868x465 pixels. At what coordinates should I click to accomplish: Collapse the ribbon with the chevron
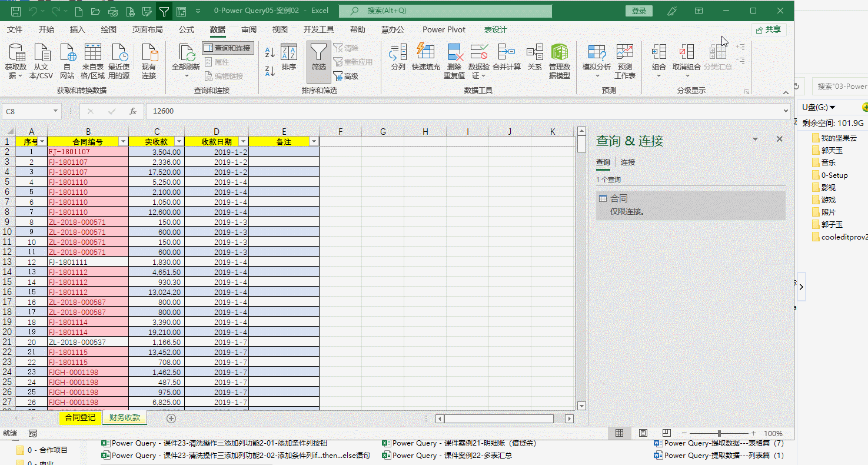click(x=786, y=92)
